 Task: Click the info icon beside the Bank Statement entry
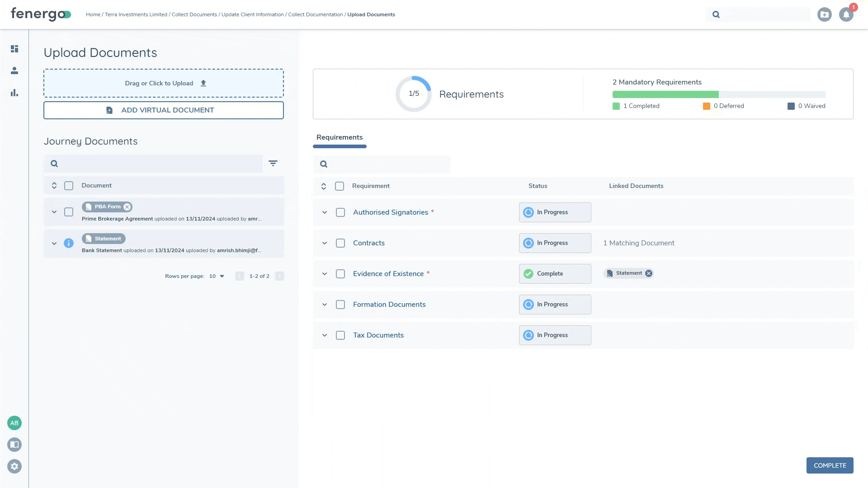point(69,243)
